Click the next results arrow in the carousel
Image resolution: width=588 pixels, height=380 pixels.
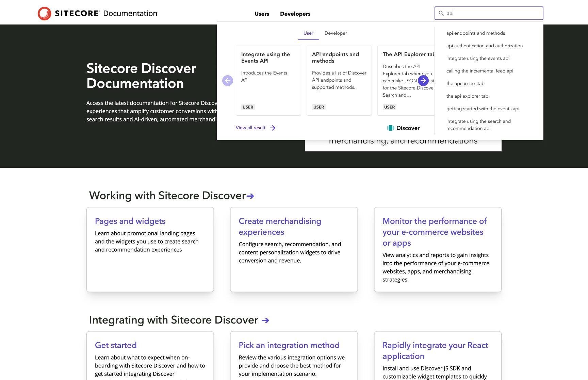[x=423, y=81]
